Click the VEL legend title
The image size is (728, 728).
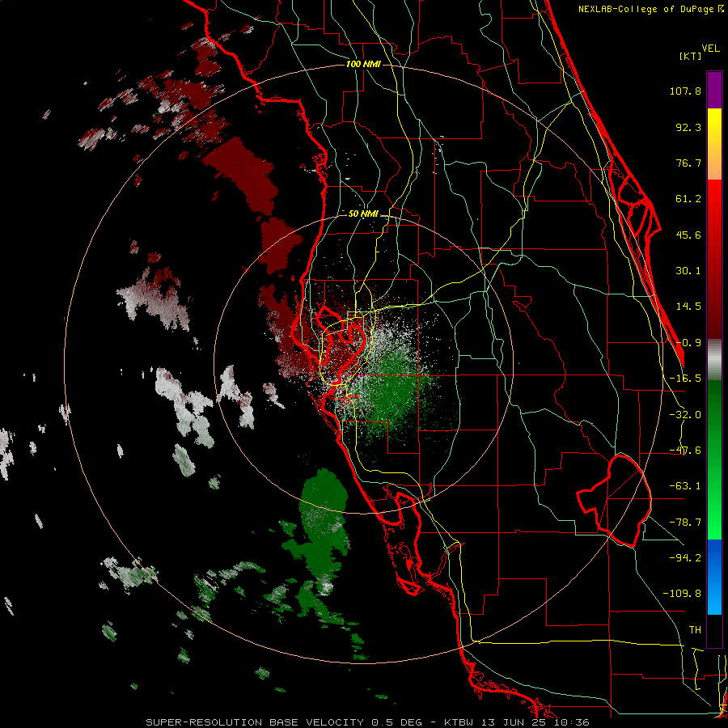(711, 49)
